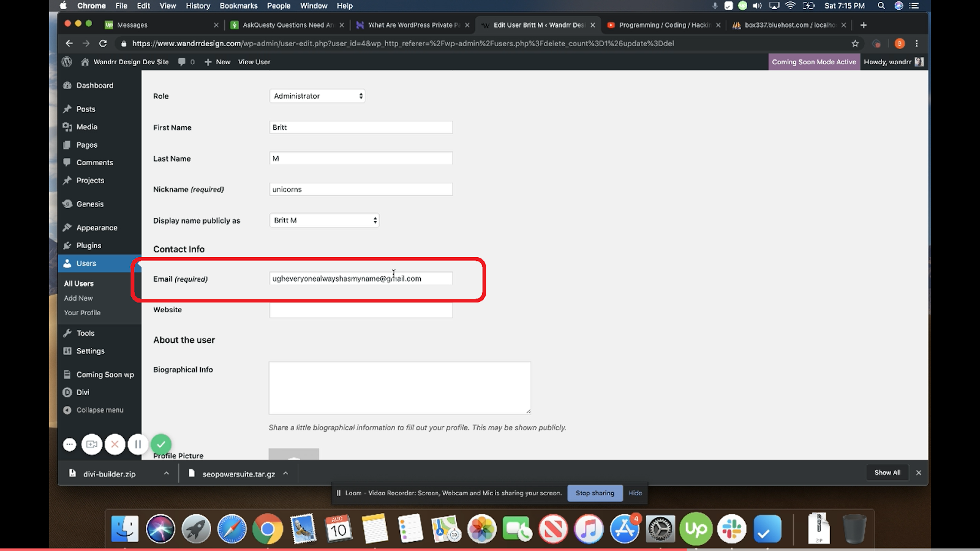Toggle the Loom webcam icon
This screenshot has height=551, width=980.
pyautogui.click(x=92, y=444)
